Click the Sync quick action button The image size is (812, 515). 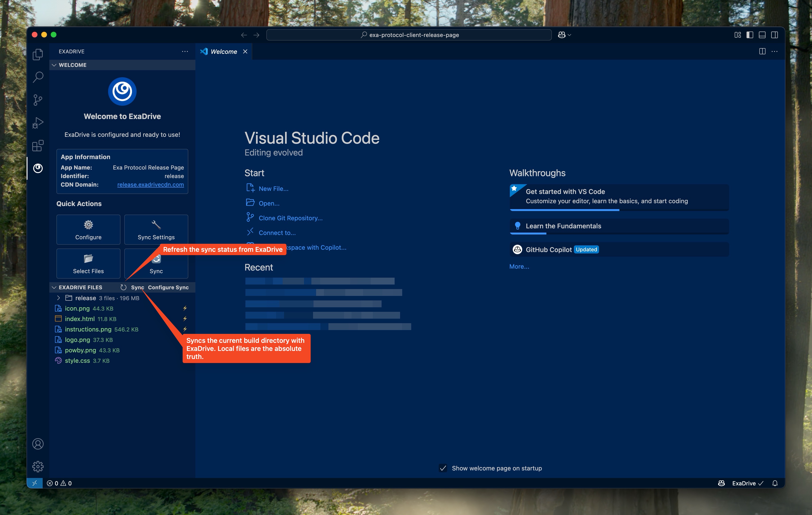click(156, 264)
